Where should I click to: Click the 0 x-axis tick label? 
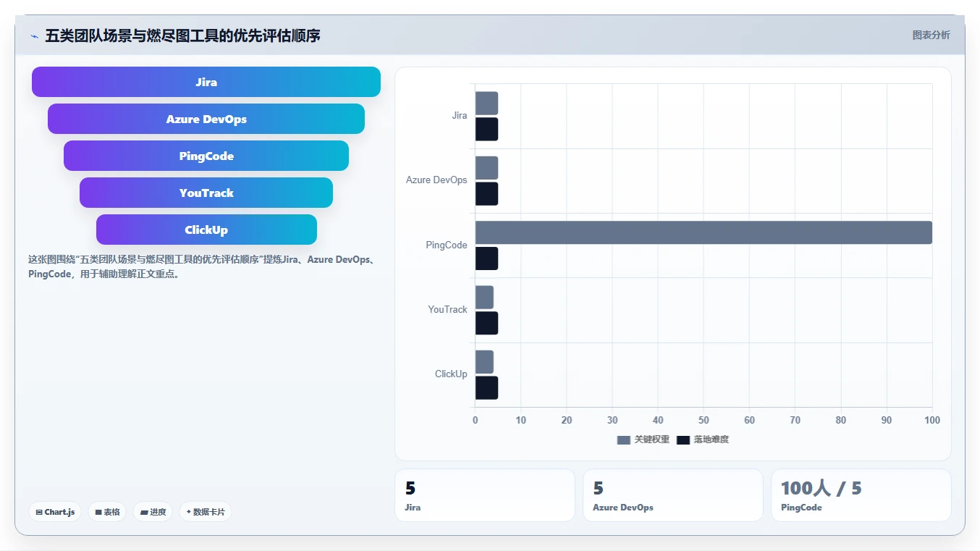(x=475, y=421)
